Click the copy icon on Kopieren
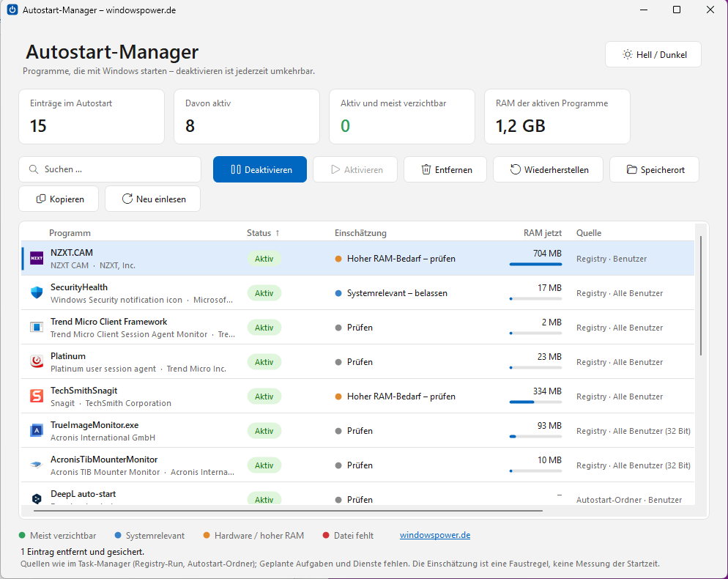The width and height of the screenshot is (728, 579). coord(41,199)
